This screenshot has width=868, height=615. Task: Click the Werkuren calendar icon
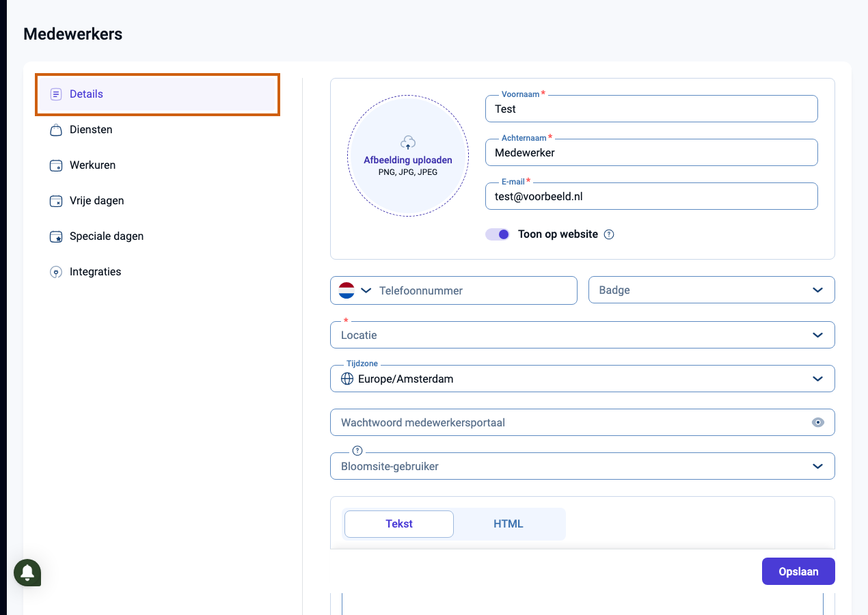(x=56, y=165)
